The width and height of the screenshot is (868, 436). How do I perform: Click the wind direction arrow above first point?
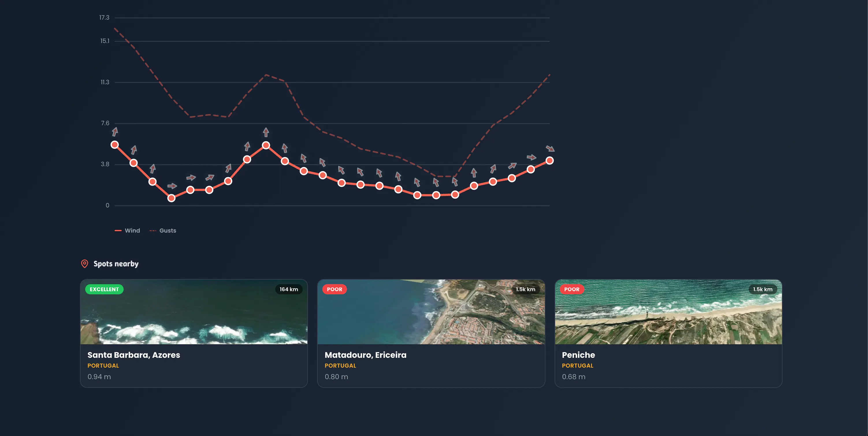click(x=115, y=132)
